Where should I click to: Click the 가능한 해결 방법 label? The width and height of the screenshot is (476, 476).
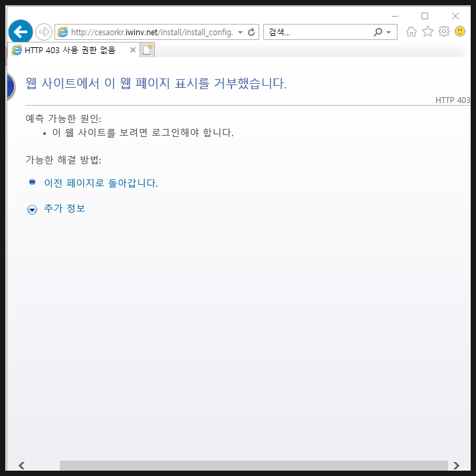[63, 160]
